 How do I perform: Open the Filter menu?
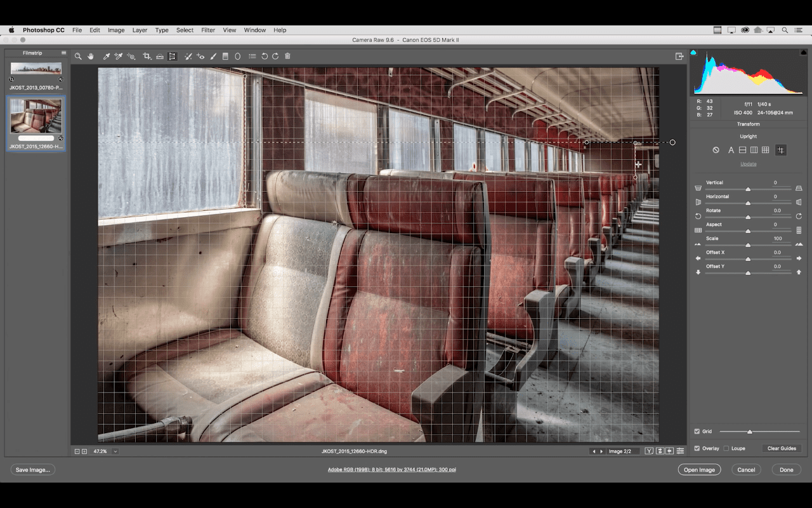pos(208,30)
